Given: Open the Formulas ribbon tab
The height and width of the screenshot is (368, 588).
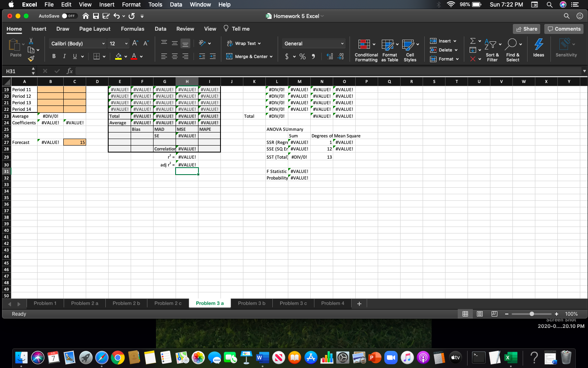Looking at the screenshot, I should coord(133,29).
